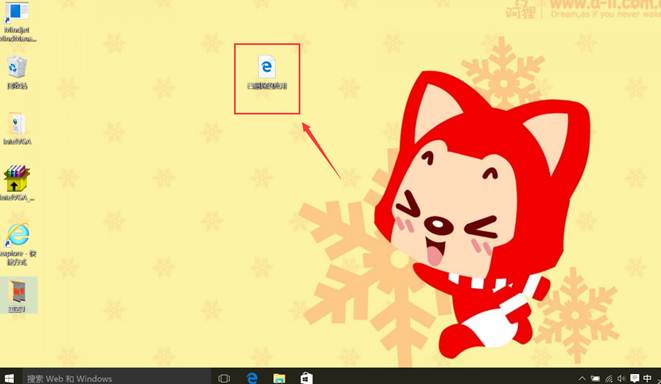661x384 pixels.
Task: Select the blue-window shortcut icon at top-left
Action: [x=16, y=12]
